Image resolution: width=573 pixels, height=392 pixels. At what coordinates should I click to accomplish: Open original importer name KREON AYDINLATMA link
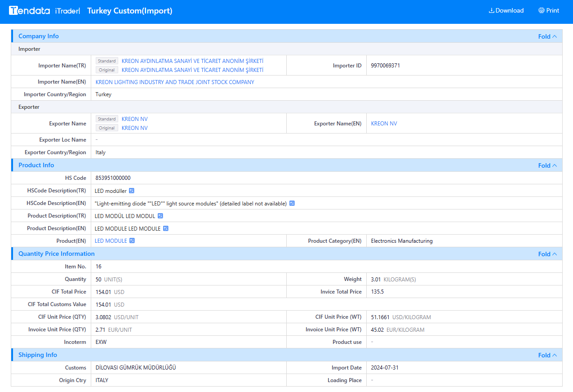[192, 70]
